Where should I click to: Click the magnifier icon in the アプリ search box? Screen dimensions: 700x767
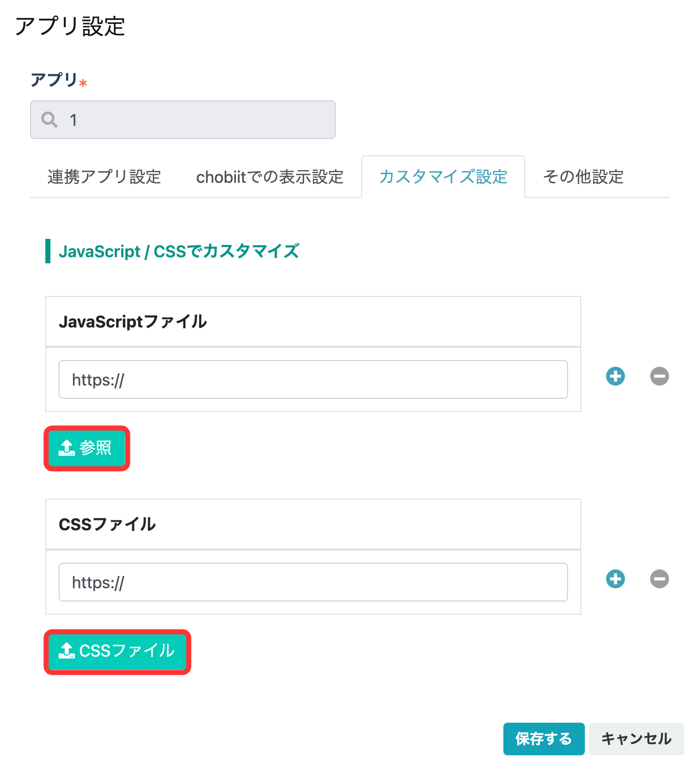click(x=49, y=120)
